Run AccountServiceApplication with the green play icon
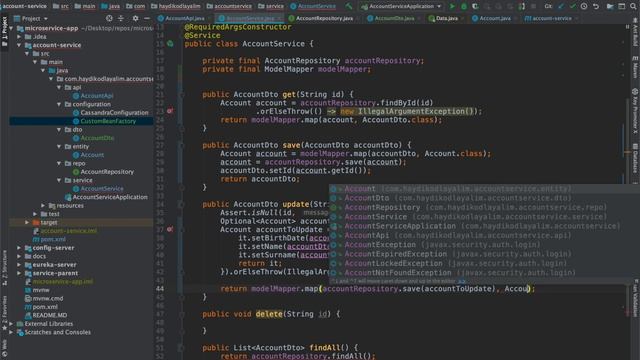This screenshot has width=640, height=360. pyautogui.click(x=452, y=6)
